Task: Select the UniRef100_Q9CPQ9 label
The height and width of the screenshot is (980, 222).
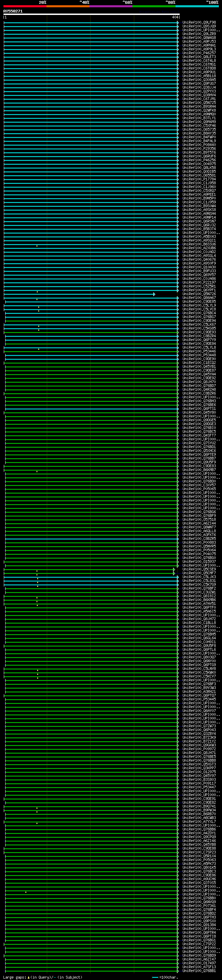Action: [199, 837]
